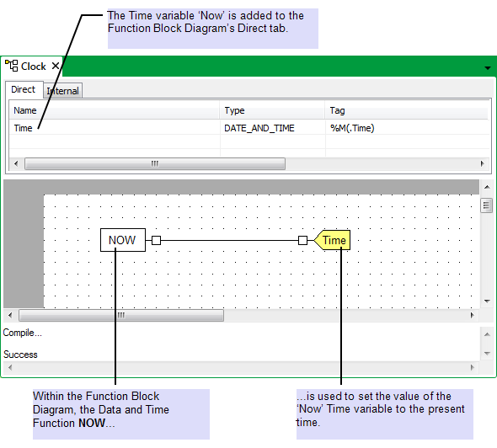Click the variable table left scroll arrow
The height and width of the screenshot is (448, 497).
(x=16, y=164)
